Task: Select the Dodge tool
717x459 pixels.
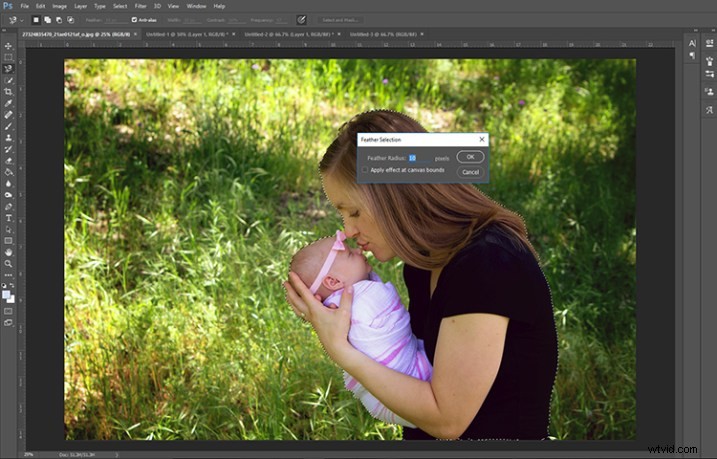Action: [x=8, y=195]
